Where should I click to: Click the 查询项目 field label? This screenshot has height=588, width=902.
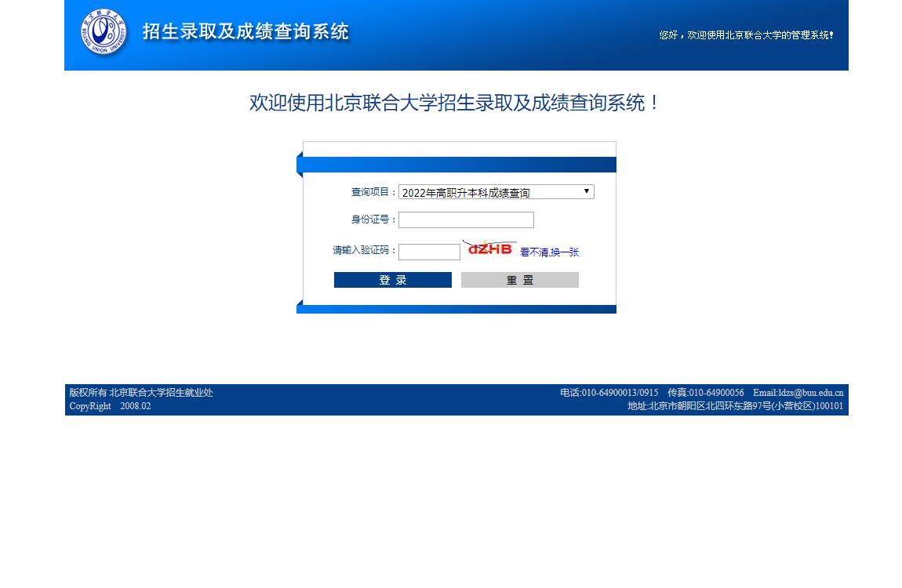(x=373, y=192)
